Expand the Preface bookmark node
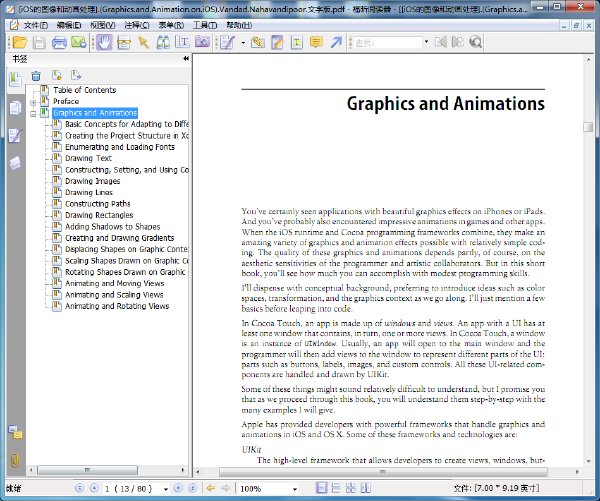The image size is (600, 501). [x=33, y=102]
